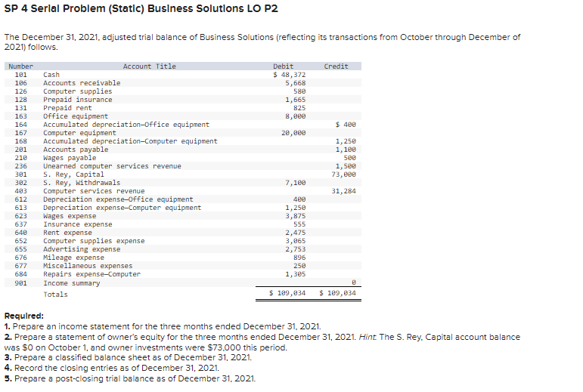Click 'Rent expense' account title
Image resolution: width=583 pixels, height=392 pixels.
(x=67, y=233)
